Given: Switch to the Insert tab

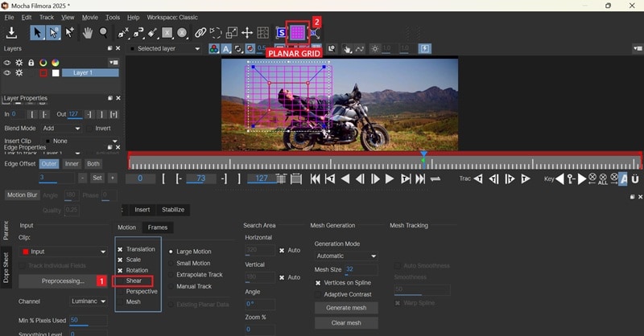Looking at the screenshot, I should (x=142, y=210).
